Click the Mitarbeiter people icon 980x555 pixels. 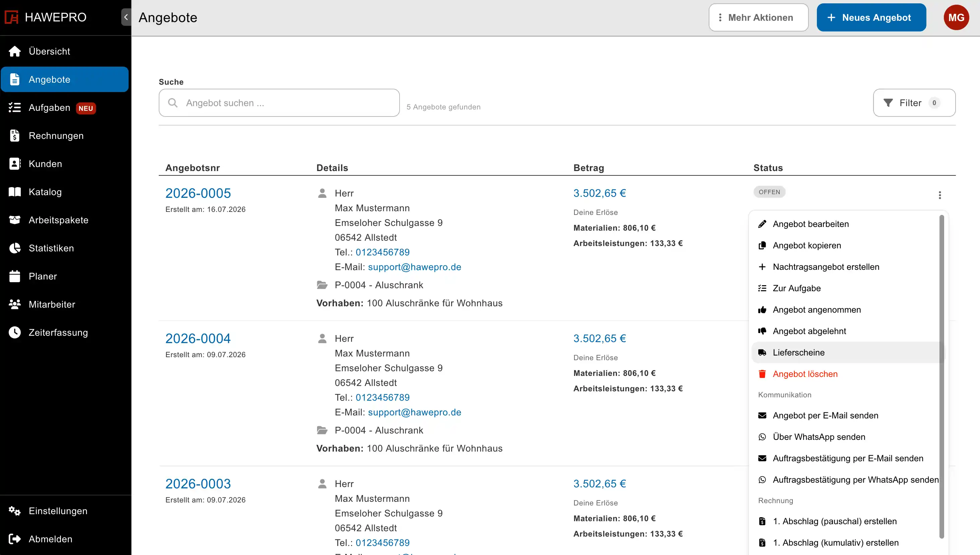(x=14, y=304)
